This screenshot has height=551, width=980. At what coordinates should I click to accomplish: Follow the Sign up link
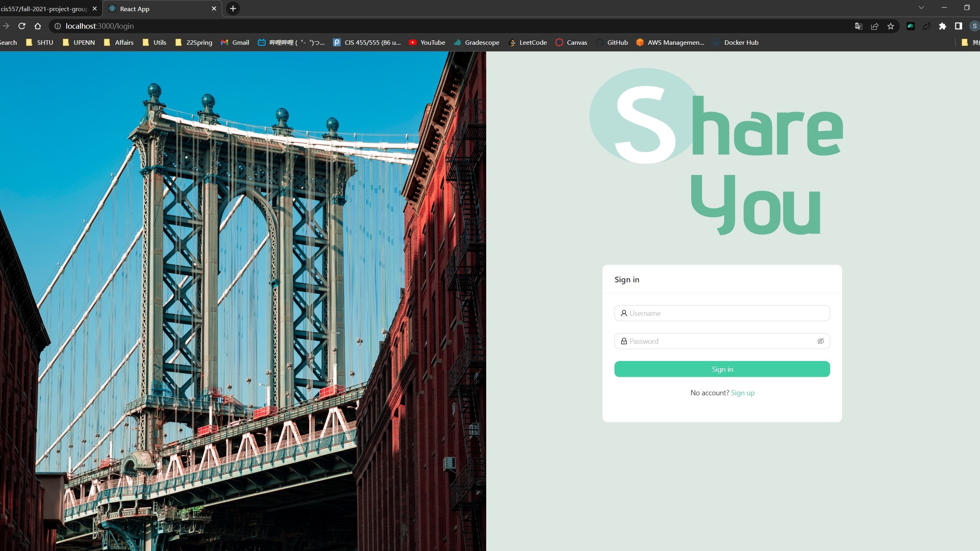[742, 393]
